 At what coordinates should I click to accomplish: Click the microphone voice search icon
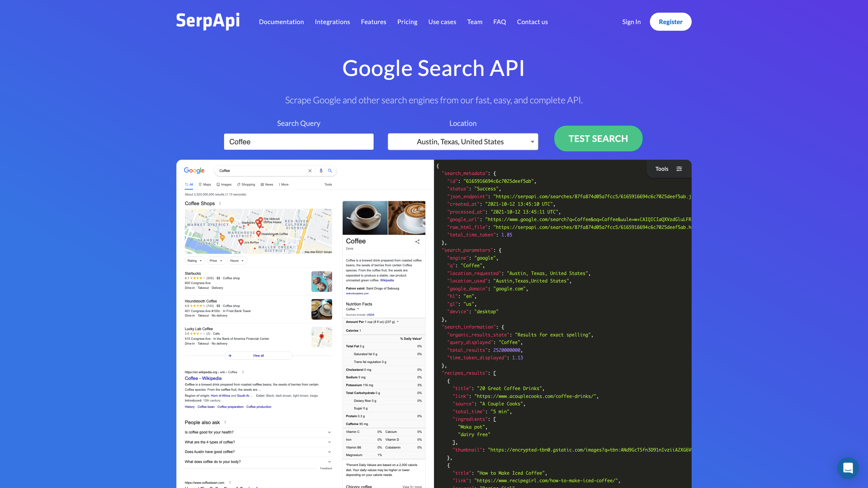(x=321, y=171)
